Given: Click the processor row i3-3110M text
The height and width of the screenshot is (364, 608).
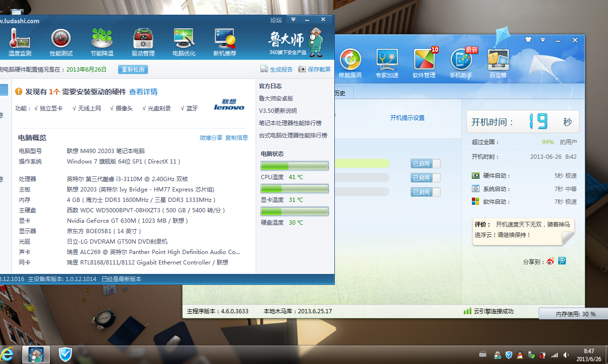Looking at the screenshot, I should [x=128, y=179].
